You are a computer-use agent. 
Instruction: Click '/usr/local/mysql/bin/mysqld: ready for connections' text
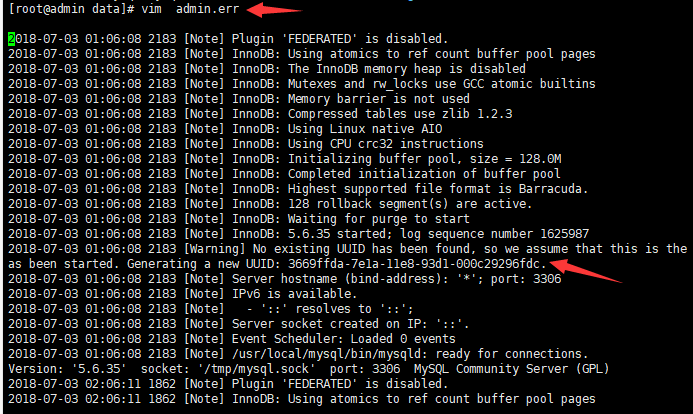410,354
